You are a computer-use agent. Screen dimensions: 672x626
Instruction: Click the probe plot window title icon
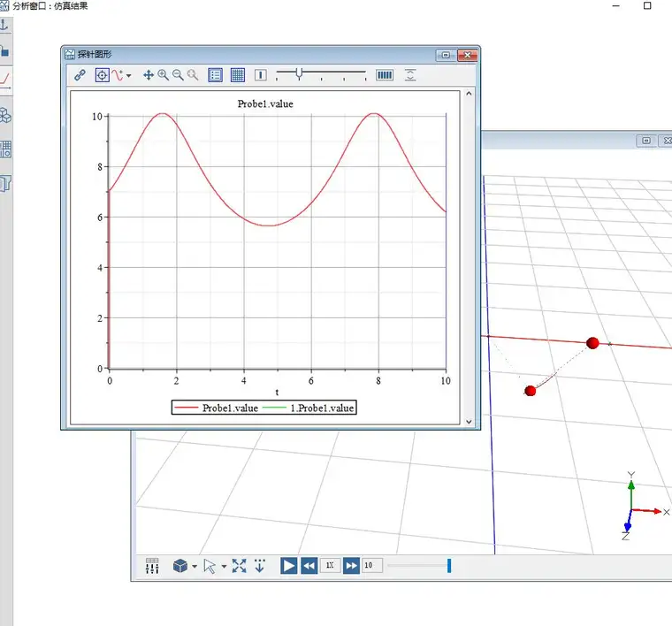(x=70, y=55)
